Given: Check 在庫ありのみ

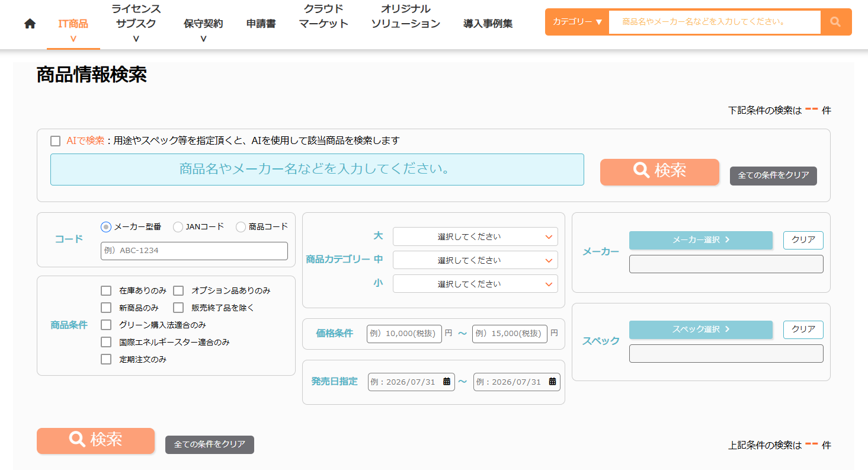Looking at the screenshot, I should point(106,290).
